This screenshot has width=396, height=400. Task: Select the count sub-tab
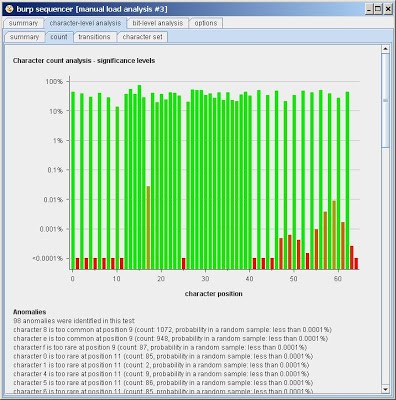tap(59, 37)
